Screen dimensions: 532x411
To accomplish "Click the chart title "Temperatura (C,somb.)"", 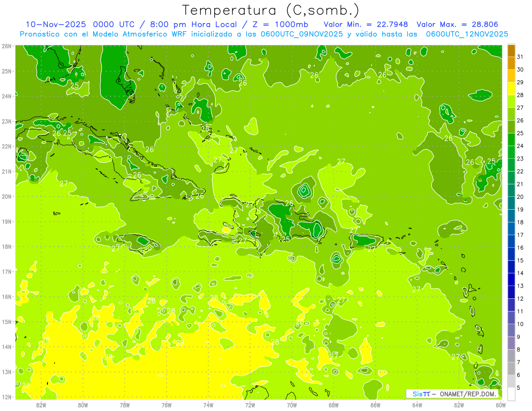I will tap(271, 10).
